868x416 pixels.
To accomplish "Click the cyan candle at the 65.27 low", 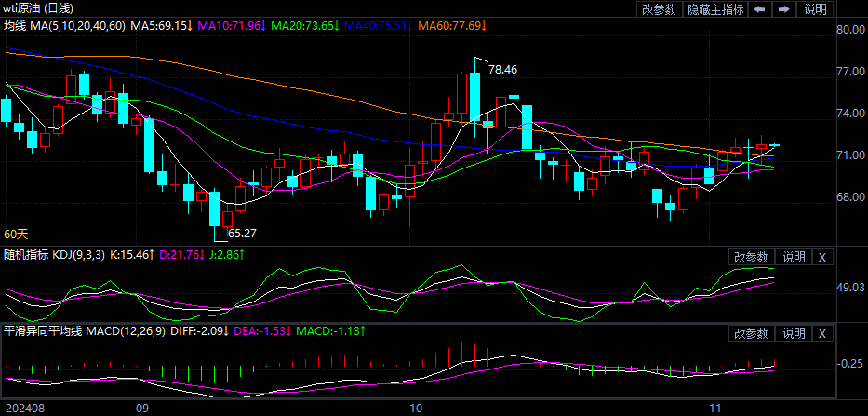I will coord(214,208).
